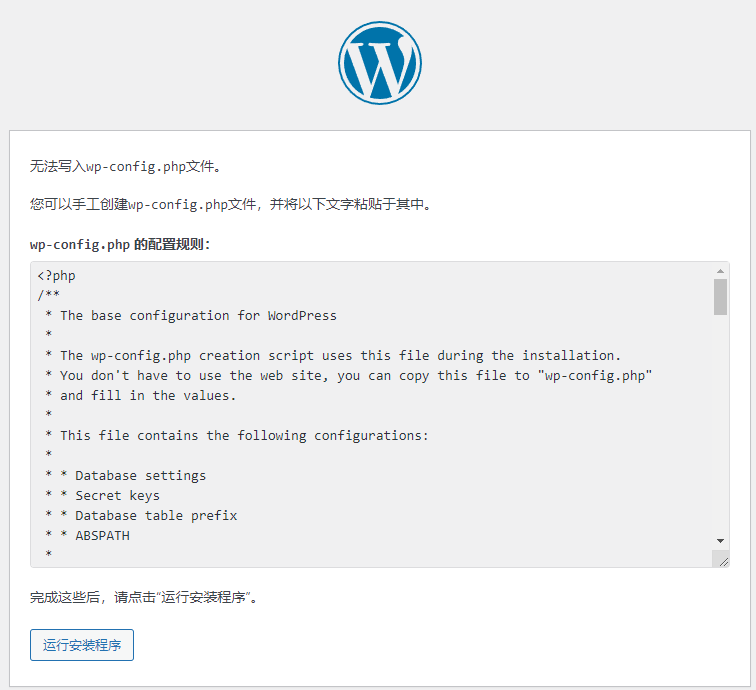Click the config textarea scroll-up arrow

tap(720, 271)
